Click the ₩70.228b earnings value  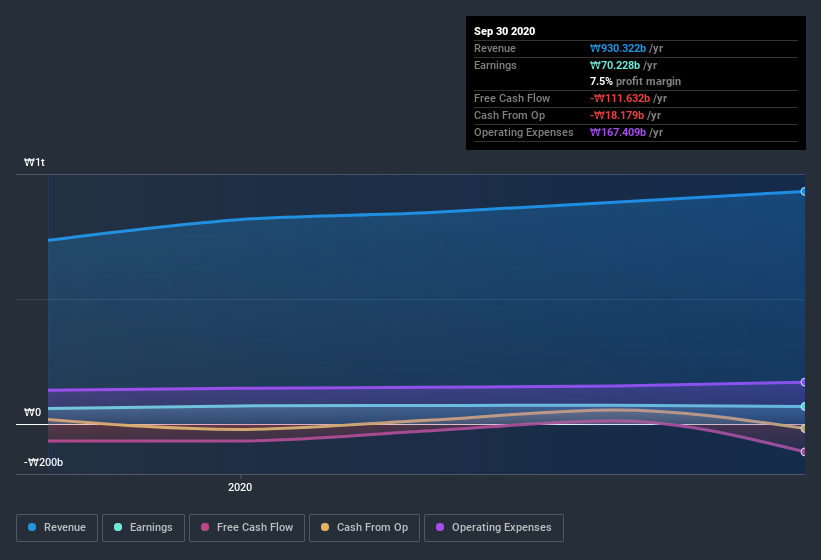(x=615, y=65)
